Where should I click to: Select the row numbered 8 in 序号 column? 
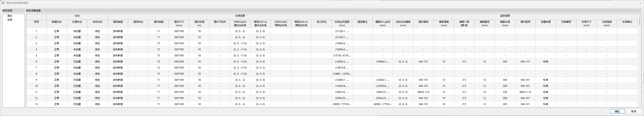click(x=36, y=74)
